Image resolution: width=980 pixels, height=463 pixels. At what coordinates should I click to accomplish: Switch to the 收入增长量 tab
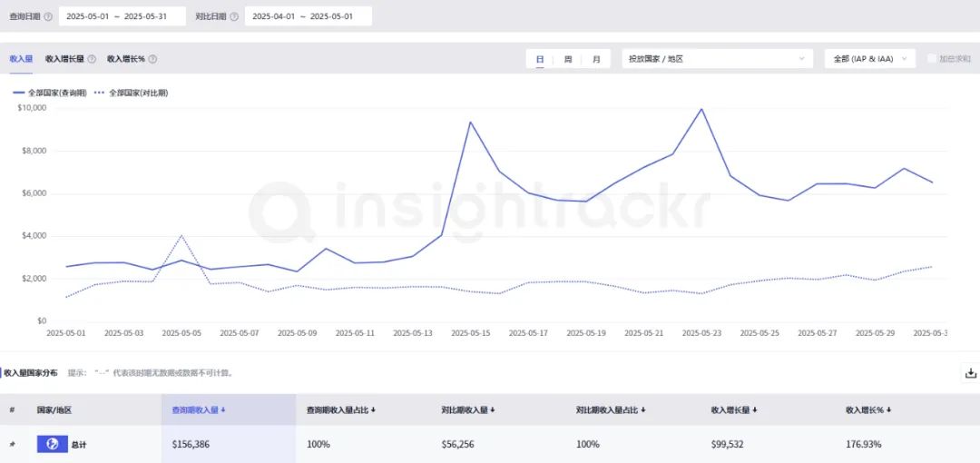click(x=65, y=59)
